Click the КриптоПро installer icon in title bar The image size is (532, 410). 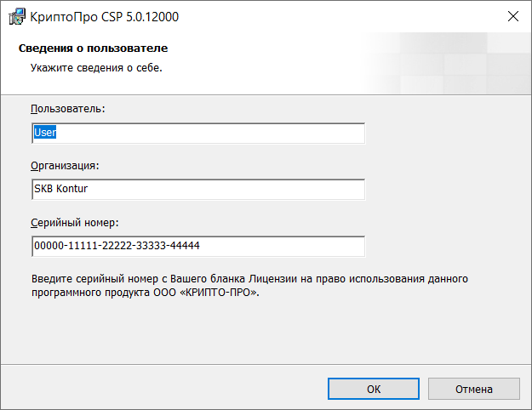click(16, 16)
